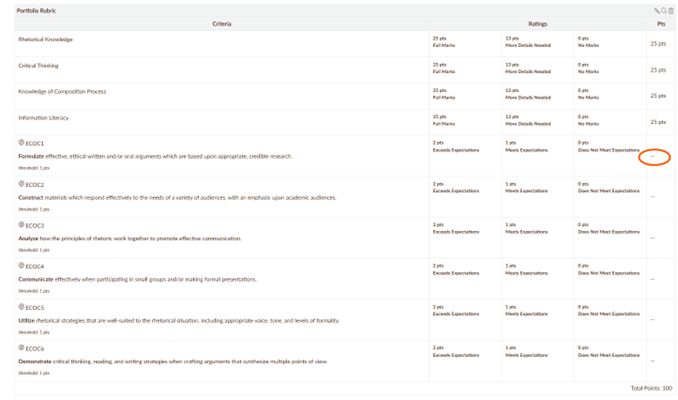Select Does Not Meet Expectations for ECOC4

pos(608,273)
